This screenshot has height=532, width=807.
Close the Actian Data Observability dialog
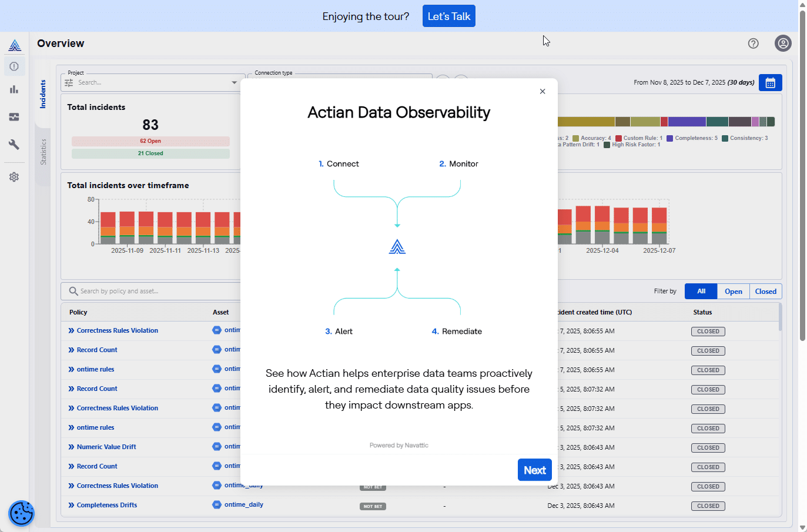point(543,91)
